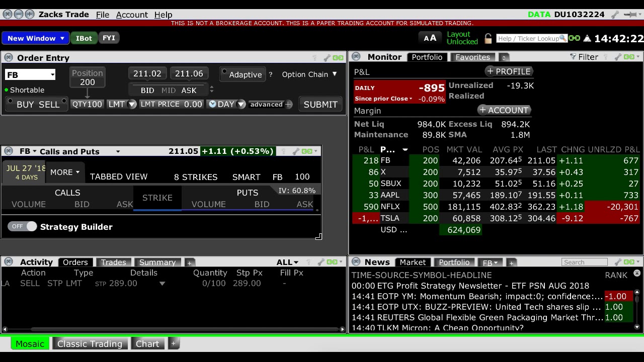Turn on the Strategy Builder switch
The image size is (644, 362).
22,227
